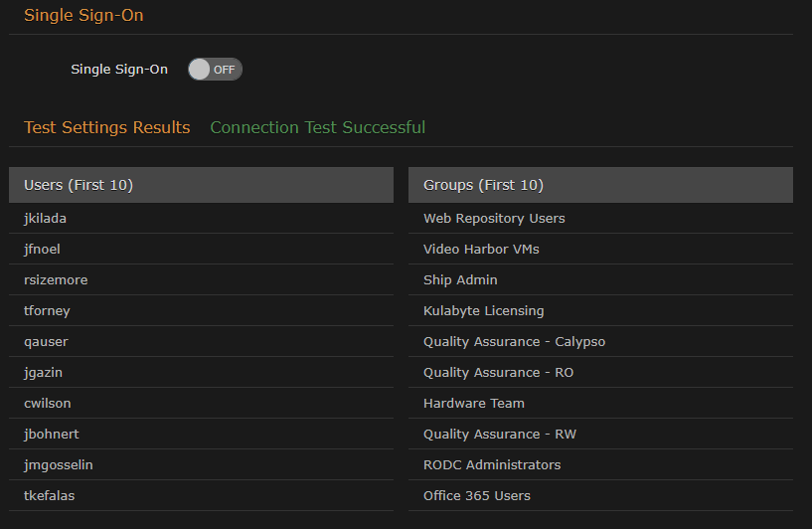Viewport: 812px width, 529px height.
Task: Click Quality Assurance - Calypso group
Action: tap(514, 341)
